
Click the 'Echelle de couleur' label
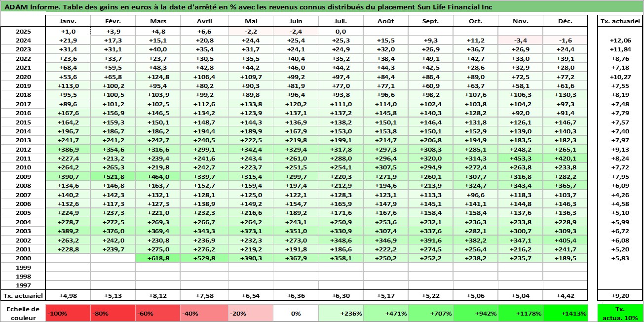(x=23, y=313)
